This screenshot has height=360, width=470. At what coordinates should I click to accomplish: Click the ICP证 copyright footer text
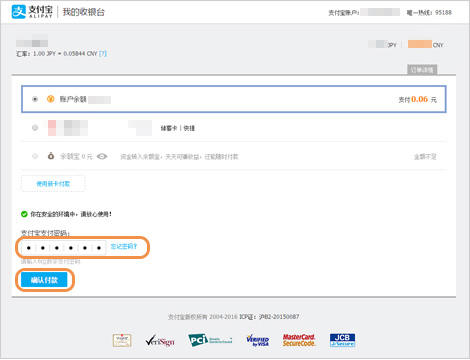(x=269, y=317)
